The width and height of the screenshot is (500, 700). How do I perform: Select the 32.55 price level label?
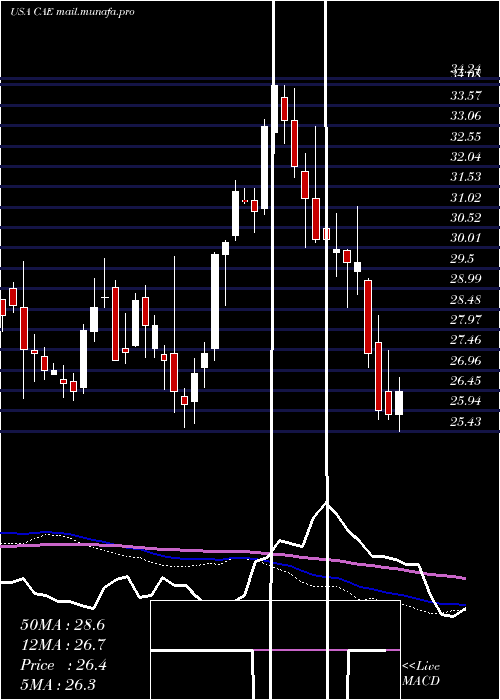(466, 136)
